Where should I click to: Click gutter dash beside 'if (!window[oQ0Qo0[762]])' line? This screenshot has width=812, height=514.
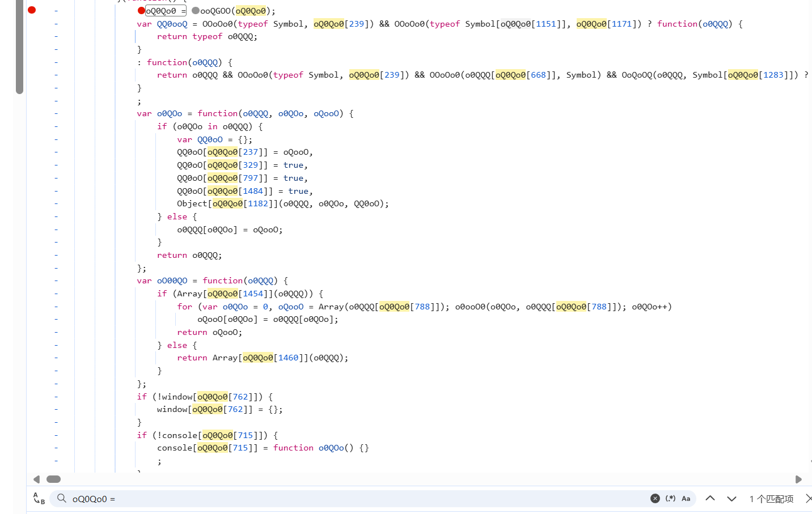(56, 397)
